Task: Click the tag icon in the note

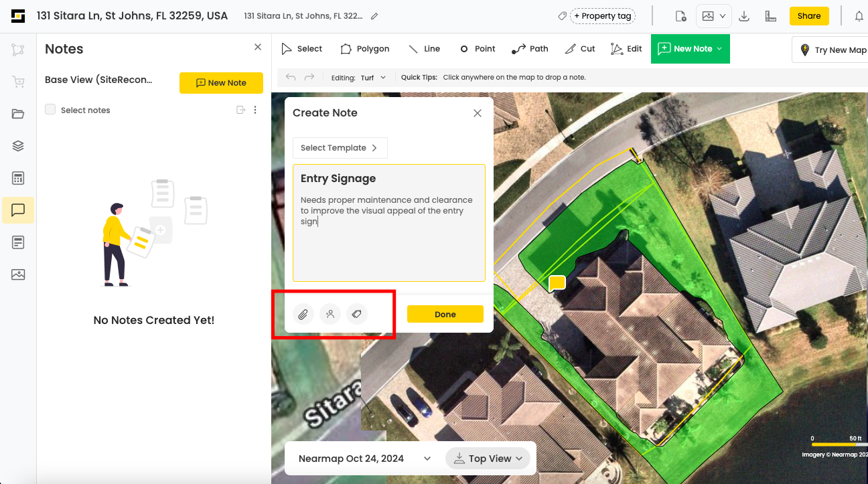Action: point(357,314)
